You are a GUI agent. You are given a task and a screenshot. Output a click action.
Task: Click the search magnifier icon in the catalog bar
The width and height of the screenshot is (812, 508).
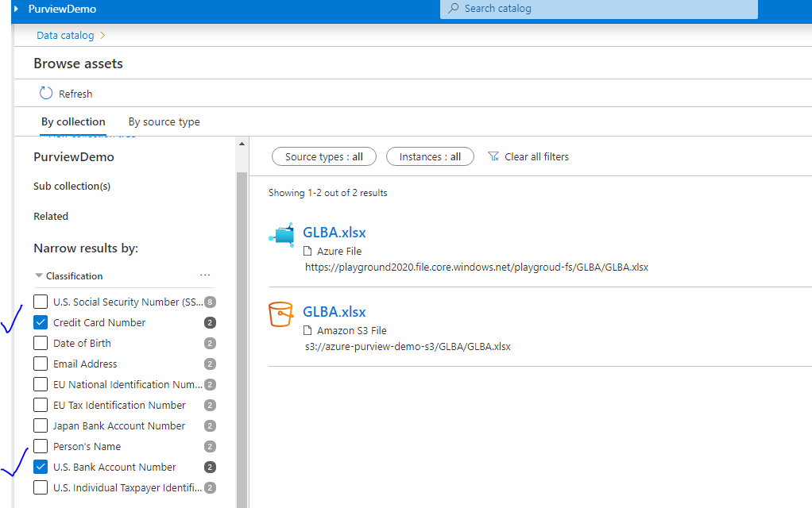(453, 8)
